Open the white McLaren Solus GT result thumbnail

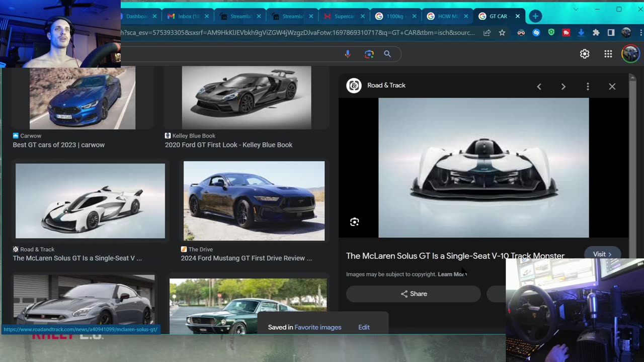[x=90, y=201]
